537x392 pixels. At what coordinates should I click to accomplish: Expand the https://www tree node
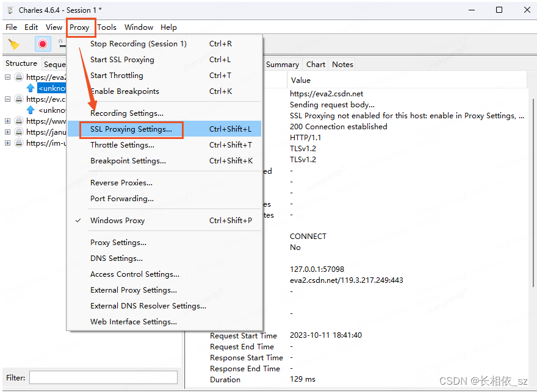tap(7, 121)
